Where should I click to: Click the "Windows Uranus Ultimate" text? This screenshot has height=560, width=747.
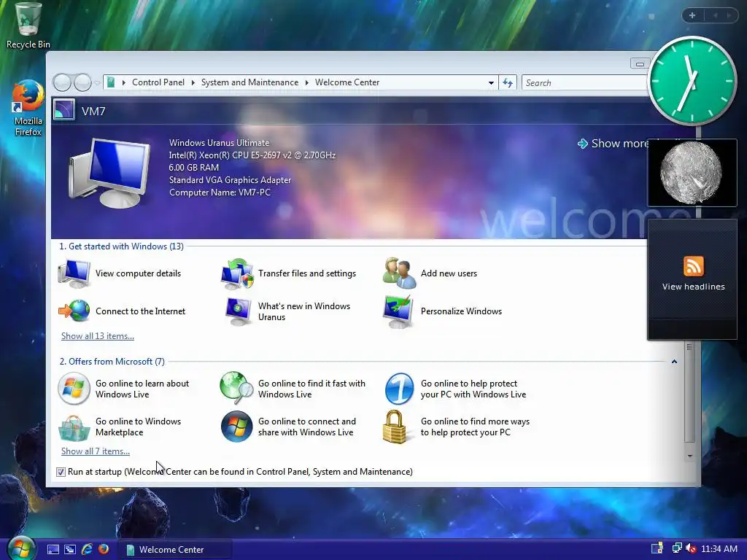[x=219, y=143]
